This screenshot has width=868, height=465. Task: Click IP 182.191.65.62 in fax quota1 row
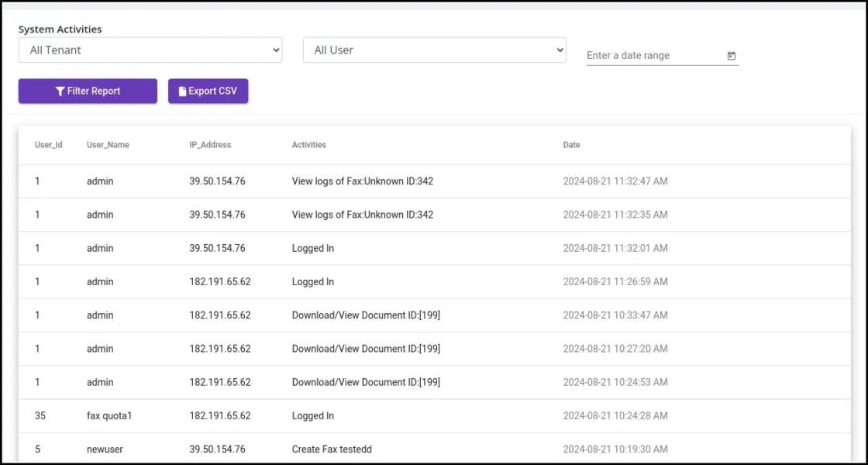220,415
